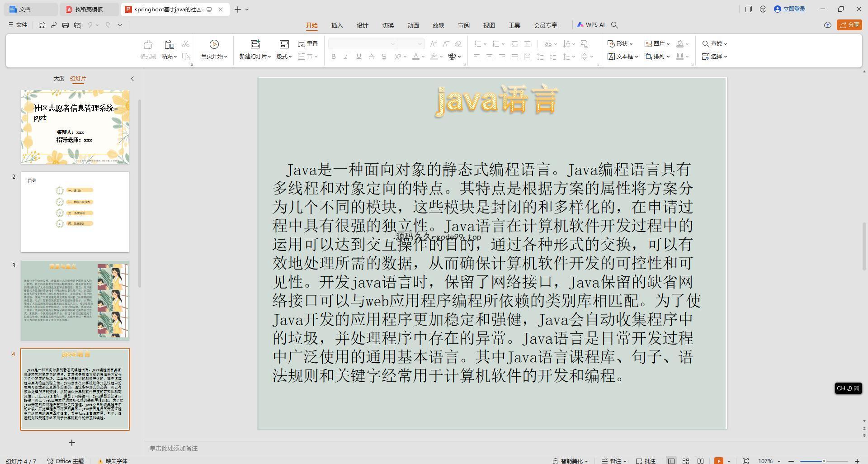Click the increase indent icon

527,44
